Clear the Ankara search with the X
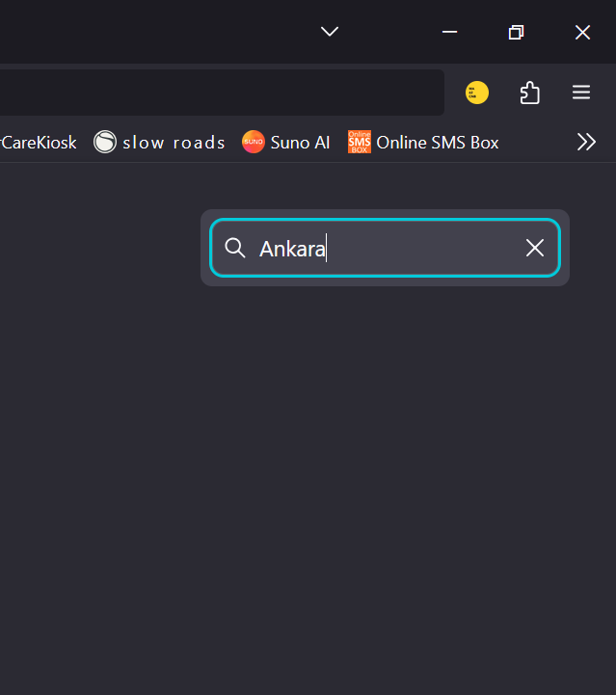Image resolution: width=616 pixels, height=695 pixels. tap(535, 248)
